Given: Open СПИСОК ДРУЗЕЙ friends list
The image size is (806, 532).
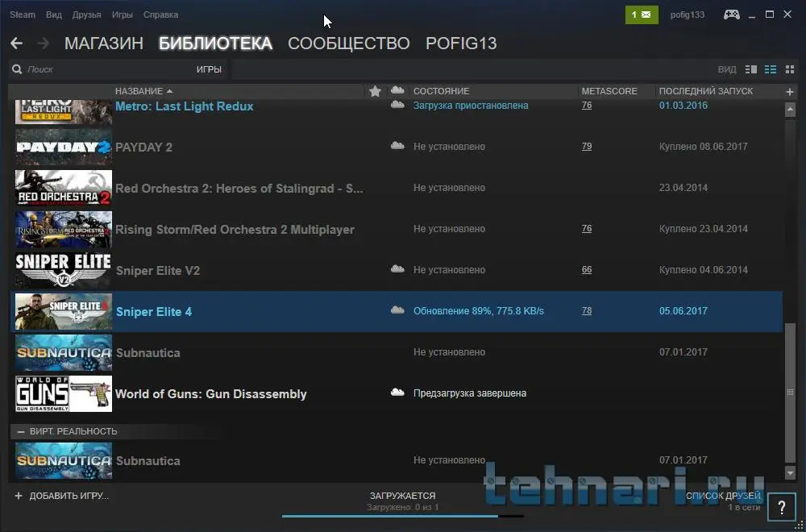Looking at the screenshot, I should point(723,496).
